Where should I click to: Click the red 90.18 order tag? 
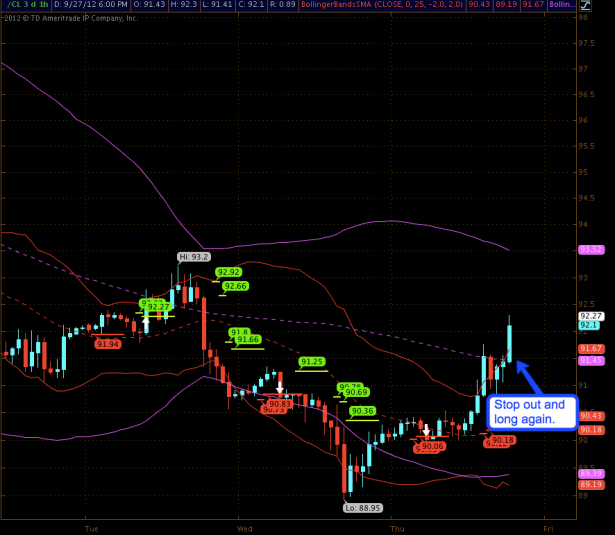pyautogui.click(x=502, y=440)
